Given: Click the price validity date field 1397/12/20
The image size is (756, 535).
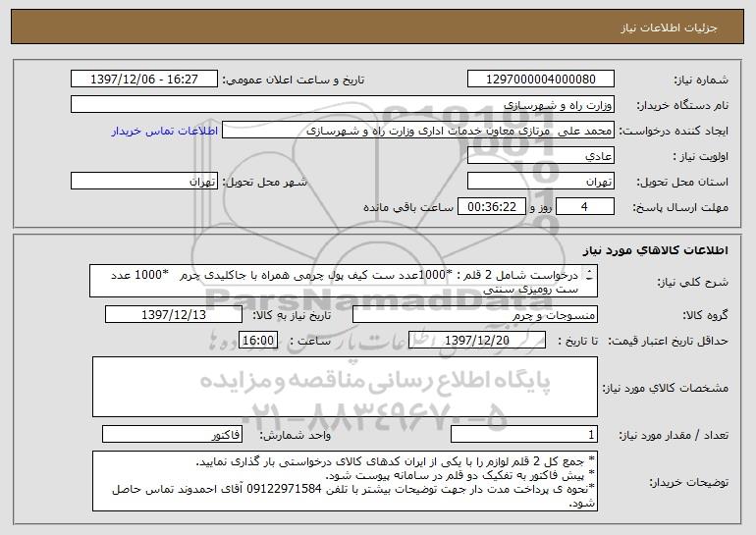Looking at the screenshot, I should click(x=477, y=341).
